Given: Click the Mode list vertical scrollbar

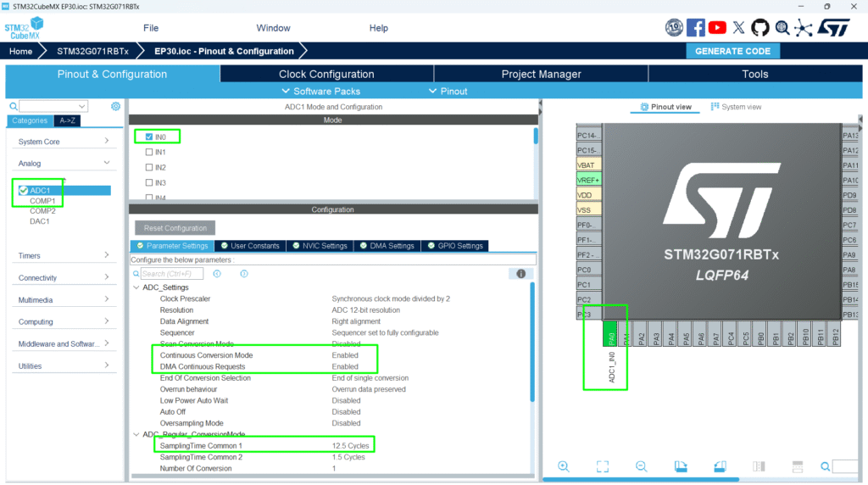Looking at the screenshot, I should [x=535, y=137].
